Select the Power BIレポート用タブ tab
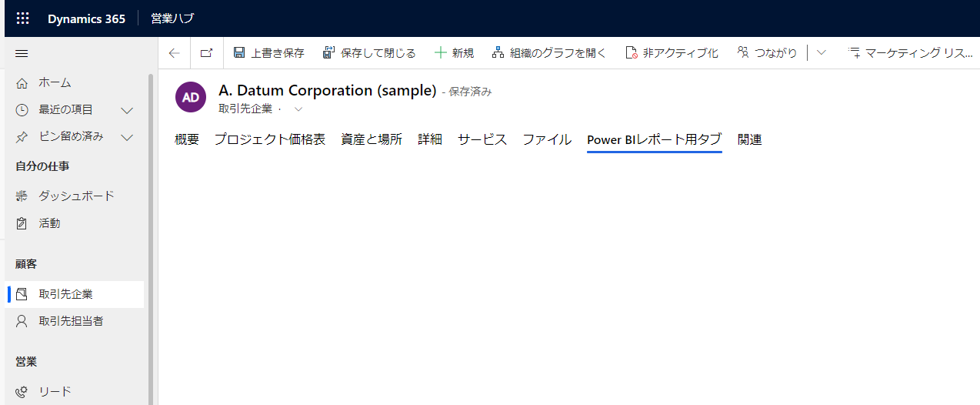This screenshot has width=980, height=405. (x=654, y=139)
